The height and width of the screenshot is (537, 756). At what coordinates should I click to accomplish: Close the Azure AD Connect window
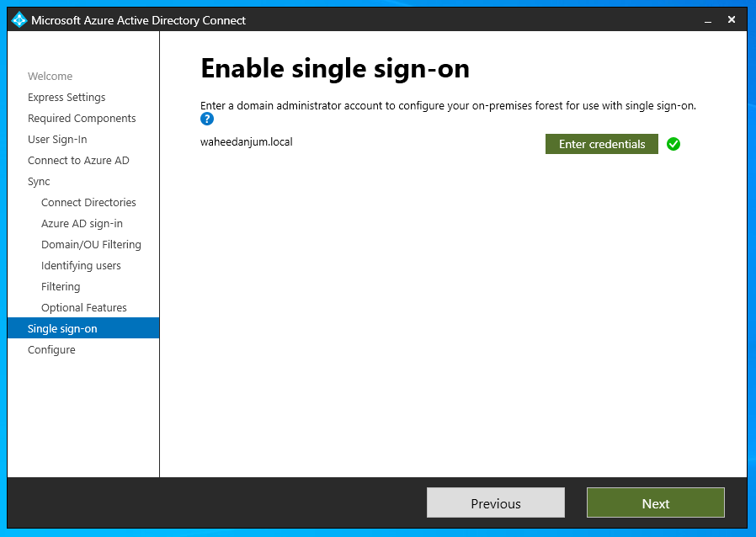[x=732, y=19]
